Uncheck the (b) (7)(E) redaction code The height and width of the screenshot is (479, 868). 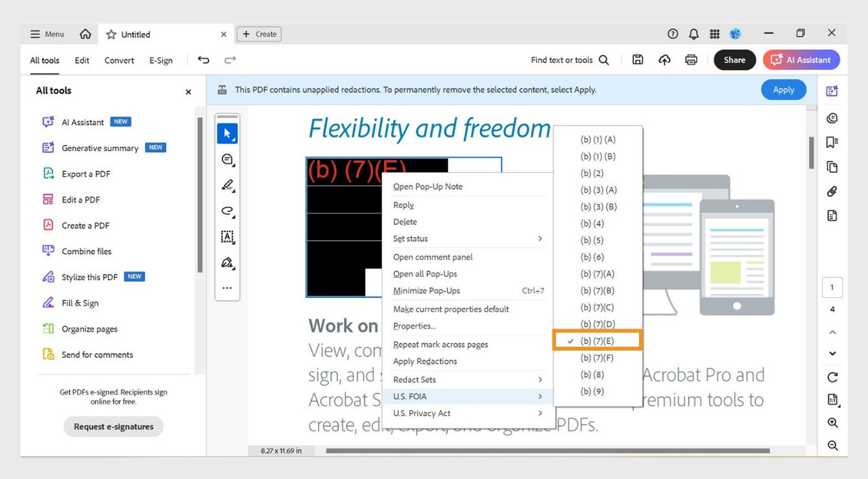[x=596, y=340]
